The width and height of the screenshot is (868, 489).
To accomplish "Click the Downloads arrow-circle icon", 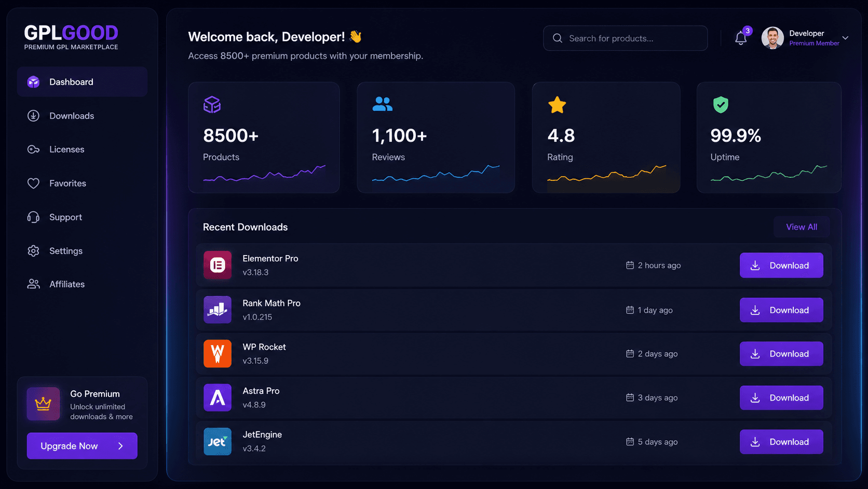I will point(33,116).
